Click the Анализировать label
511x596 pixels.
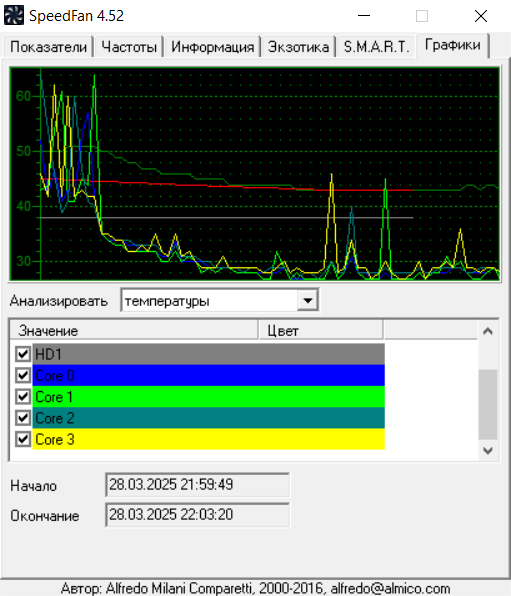coord(59,301)
